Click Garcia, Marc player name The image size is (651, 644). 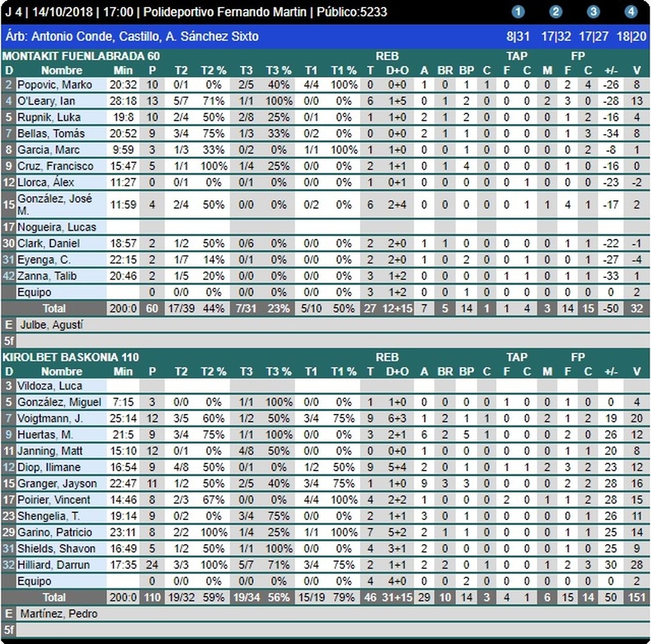coord(48,149)
